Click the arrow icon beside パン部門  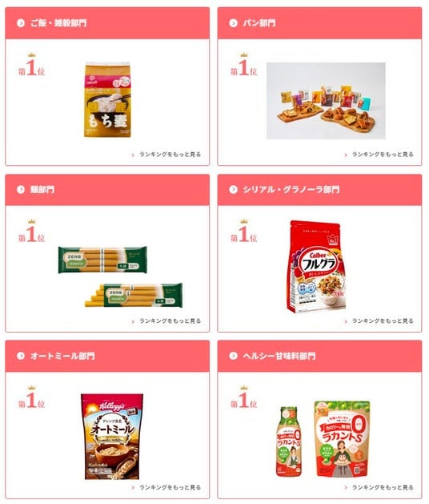point(233,23)
